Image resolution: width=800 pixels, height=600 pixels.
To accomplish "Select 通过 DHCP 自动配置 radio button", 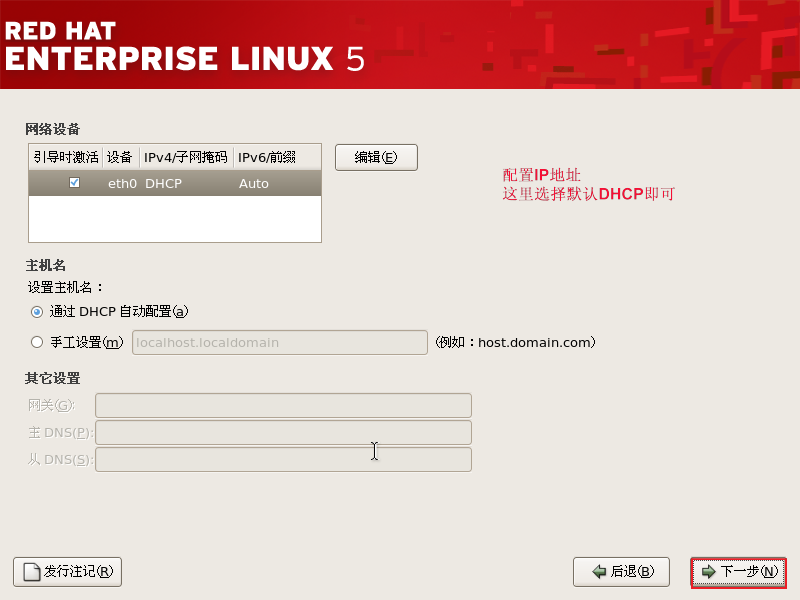I will pyautogui.click(x=37, y=312).
